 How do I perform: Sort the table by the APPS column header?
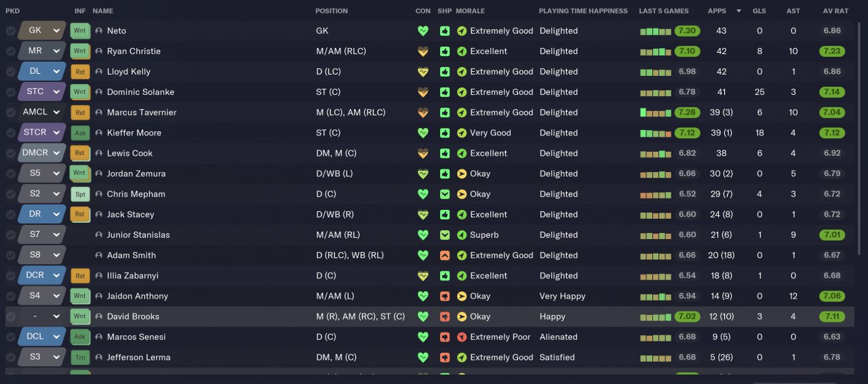coord(717,11)
